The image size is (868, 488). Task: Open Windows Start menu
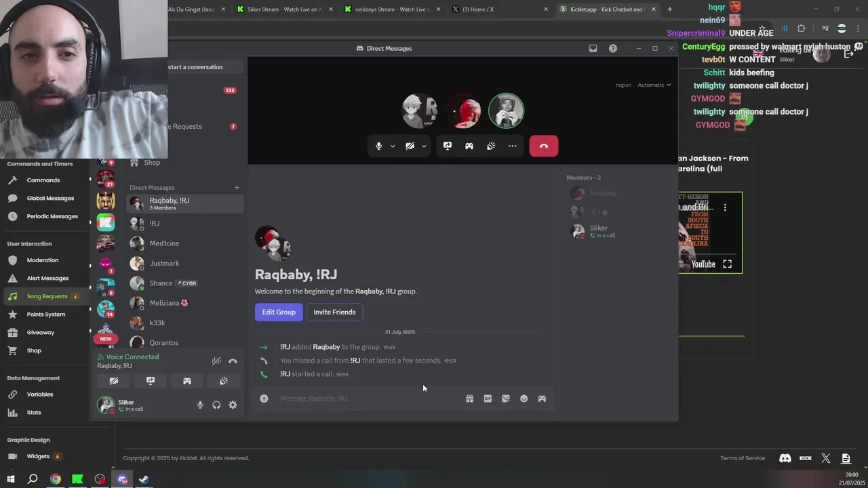[11, 479]
